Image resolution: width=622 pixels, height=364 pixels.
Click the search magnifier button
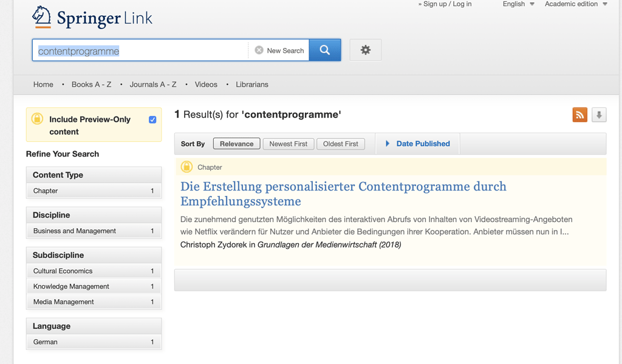[x=324, y=50]
